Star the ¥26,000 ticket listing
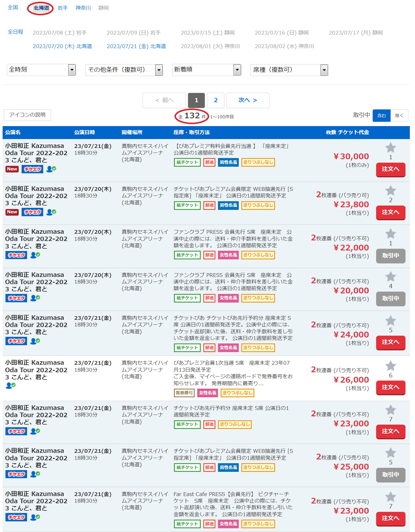 (390, 366)
